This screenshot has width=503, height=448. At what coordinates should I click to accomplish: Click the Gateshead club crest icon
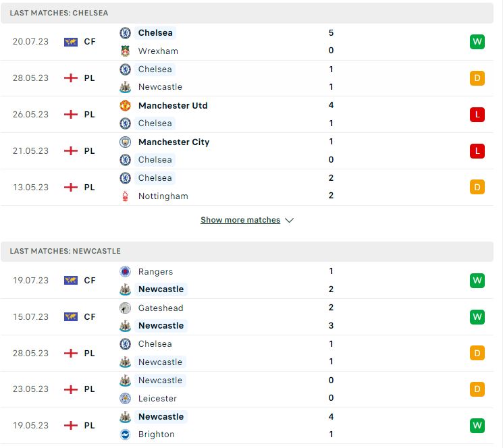coord(125,308)
